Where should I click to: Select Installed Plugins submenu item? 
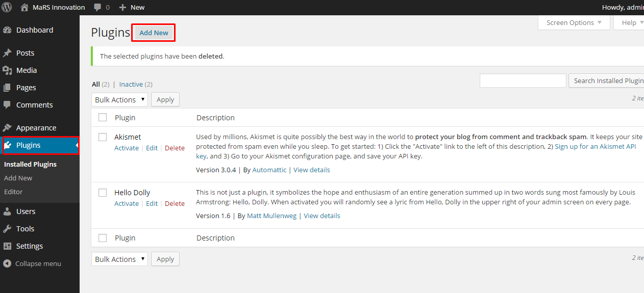tap(30, 164)
